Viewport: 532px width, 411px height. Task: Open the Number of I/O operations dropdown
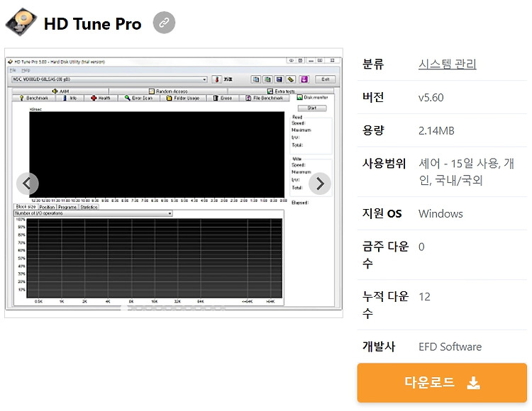[93, 213]
